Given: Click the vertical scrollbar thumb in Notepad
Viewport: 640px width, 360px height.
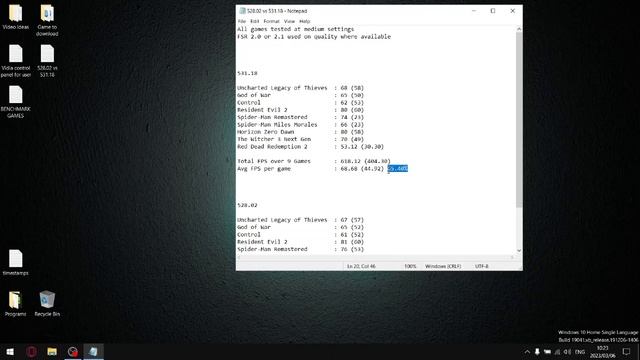Looking at the screenshot, I should pos(519,120).
